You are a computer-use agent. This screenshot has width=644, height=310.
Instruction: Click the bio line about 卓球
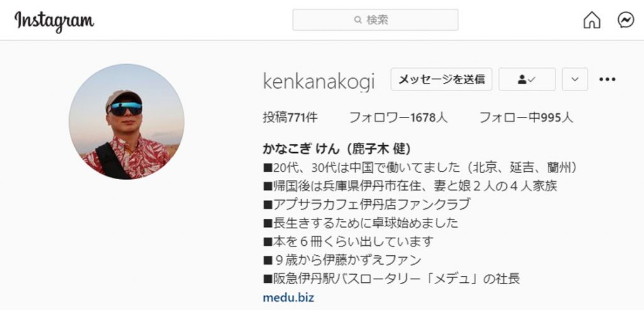pyautogui.click(x=360, y=223)
